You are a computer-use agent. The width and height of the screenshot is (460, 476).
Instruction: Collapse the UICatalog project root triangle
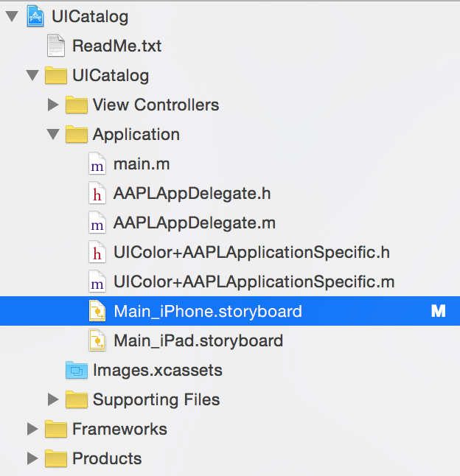click(x=11, y=16)
